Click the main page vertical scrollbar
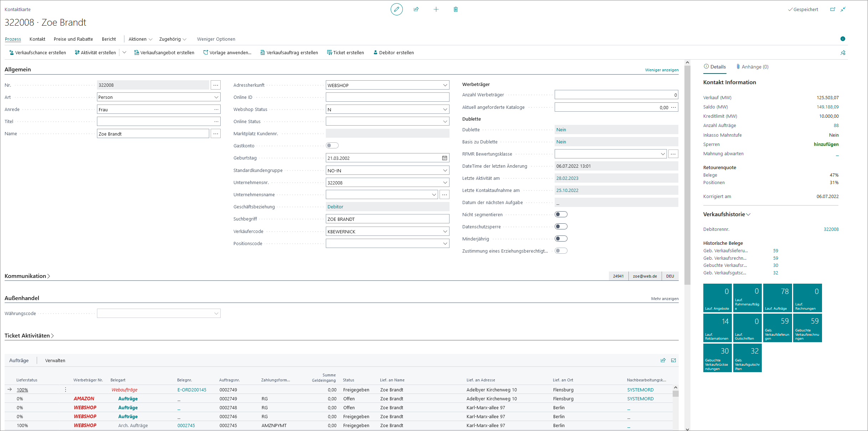This screenshot has width=868, height=431. click(687, 175)
